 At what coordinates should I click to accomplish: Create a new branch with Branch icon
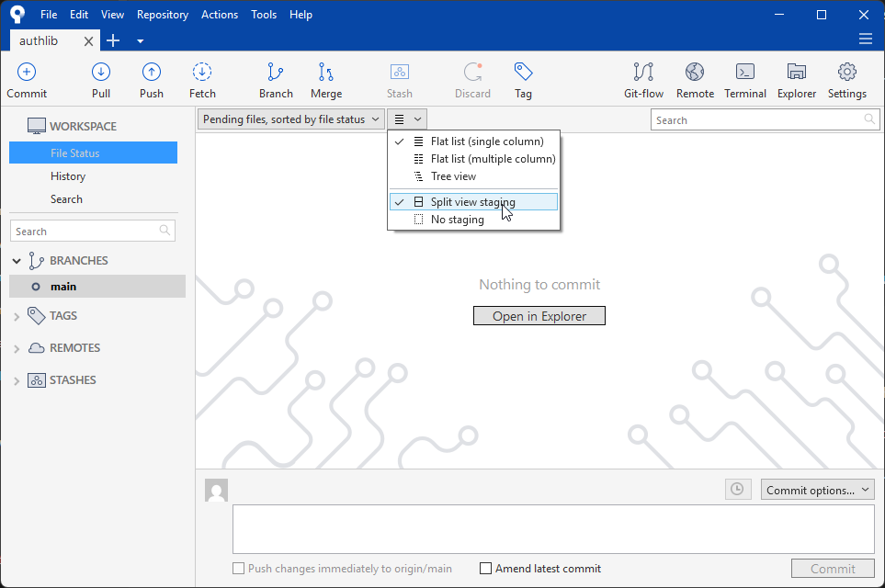click(276, 73)
